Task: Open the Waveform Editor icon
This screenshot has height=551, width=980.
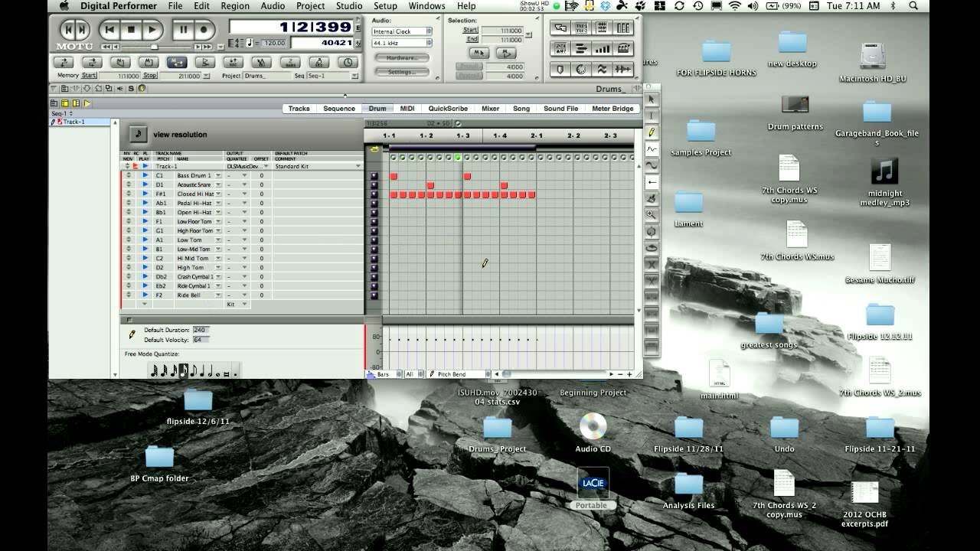Action: click(623, 69)
